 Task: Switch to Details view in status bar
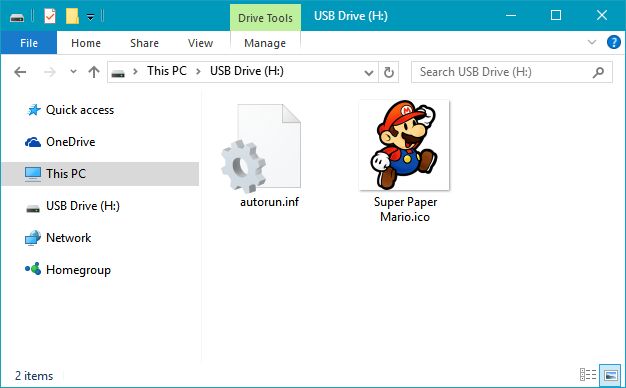[588, 375]
